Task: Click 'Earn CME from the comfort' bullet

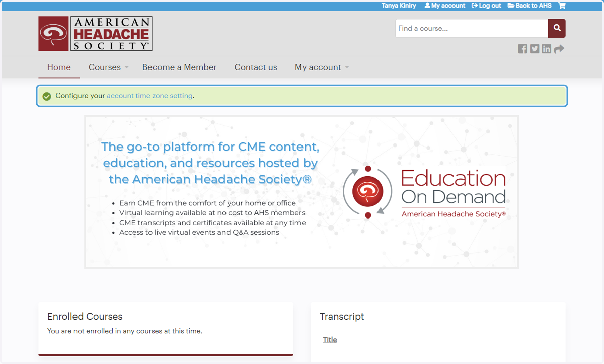Action: pyautogui.click(x=207, y=203)
